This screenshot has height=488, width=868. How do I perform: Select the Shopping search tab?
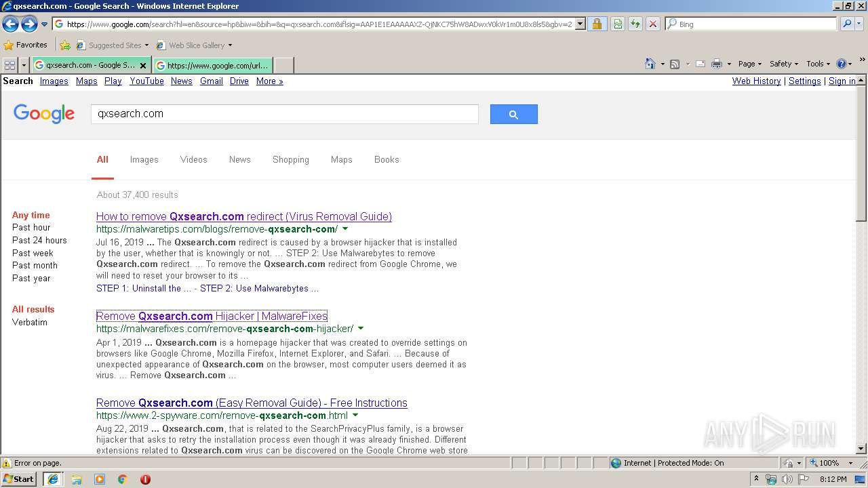pos(291,160)
